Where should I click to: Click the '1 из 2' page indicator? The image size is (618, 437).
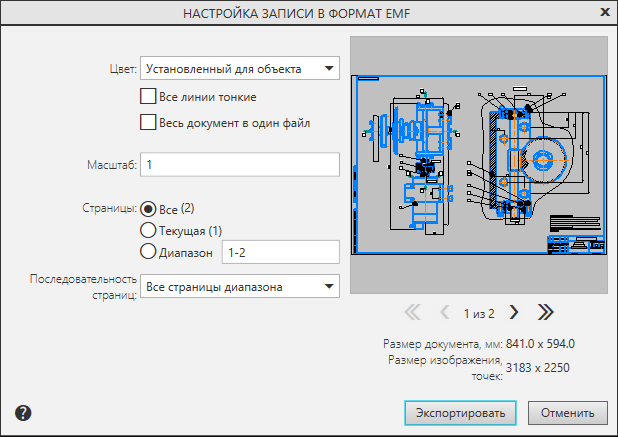click(479, 312)
